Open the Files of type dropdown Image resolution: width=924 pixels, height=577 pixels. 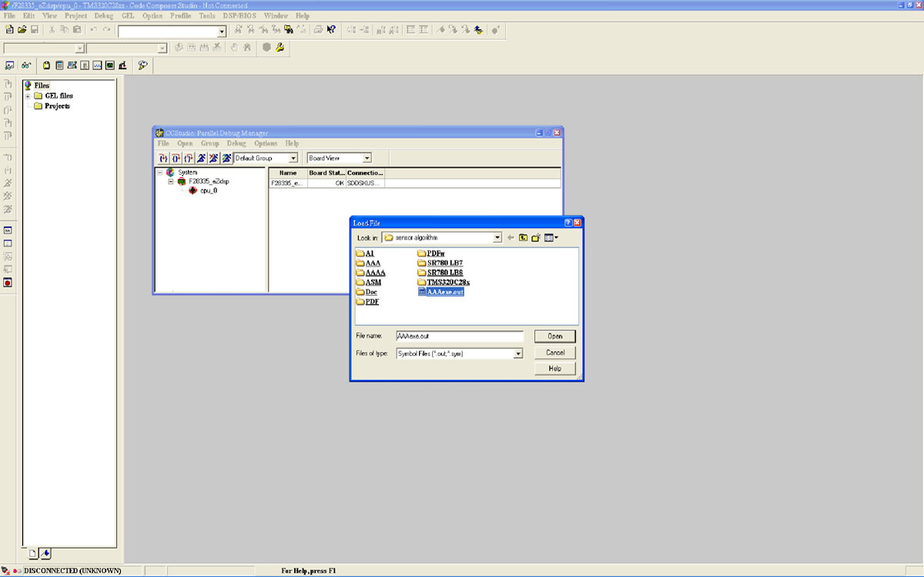pyautogui.click(x=518, y=354)
